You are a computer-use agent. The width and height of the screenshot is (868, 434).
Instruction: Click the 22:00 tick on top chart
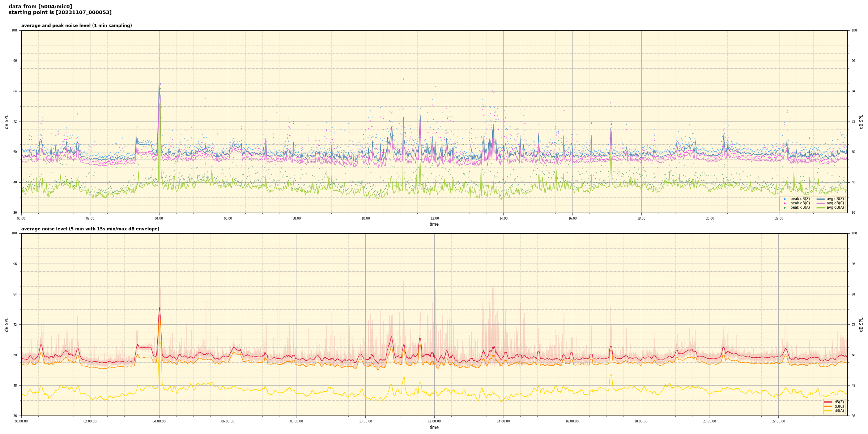pyautogui.click(x=779, y=218)
